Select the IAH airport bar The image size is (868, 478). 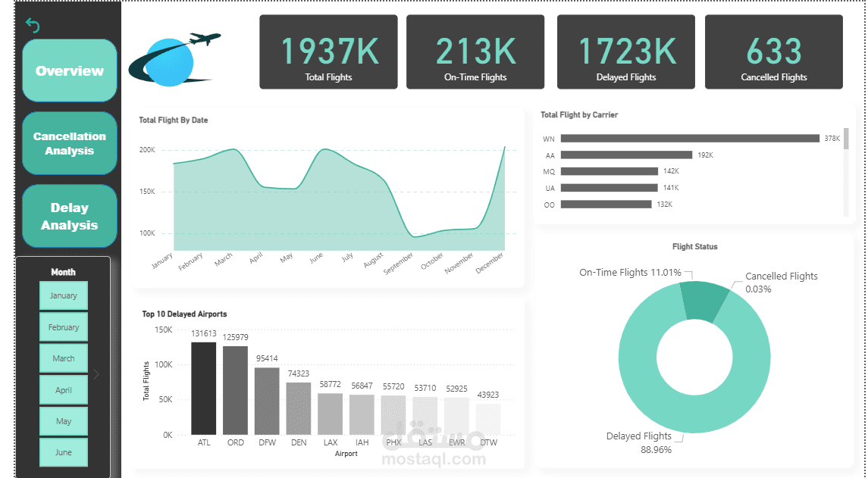coord(362,415)
